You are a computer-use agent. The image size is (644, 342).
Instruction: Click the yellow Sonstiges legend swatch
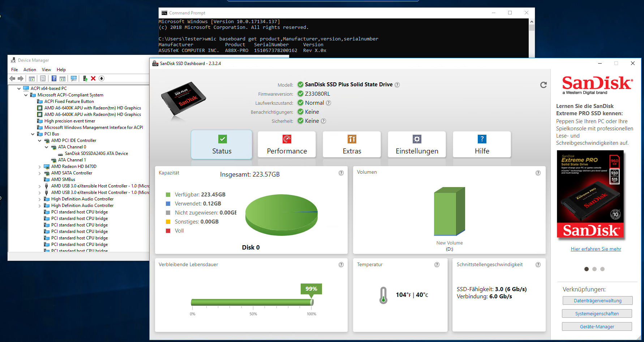coord(168,222)
